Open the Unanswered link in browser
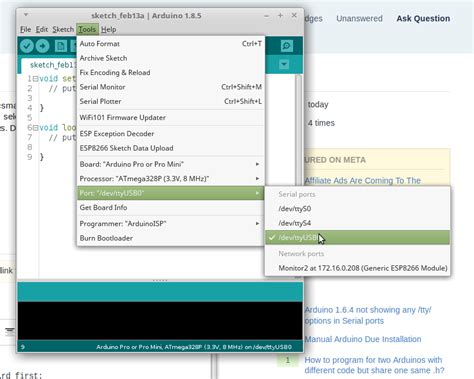This screenshot has height=379, width=474. [x=359, y=18]
